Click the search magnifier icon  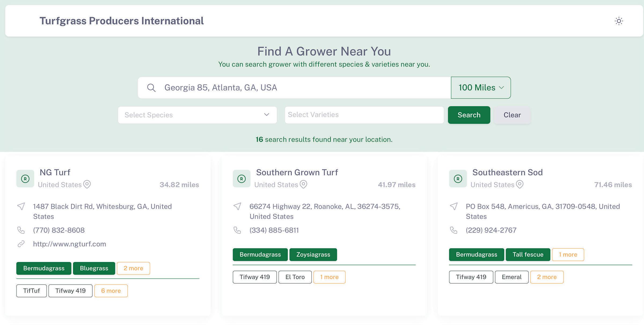coord(151,88)
